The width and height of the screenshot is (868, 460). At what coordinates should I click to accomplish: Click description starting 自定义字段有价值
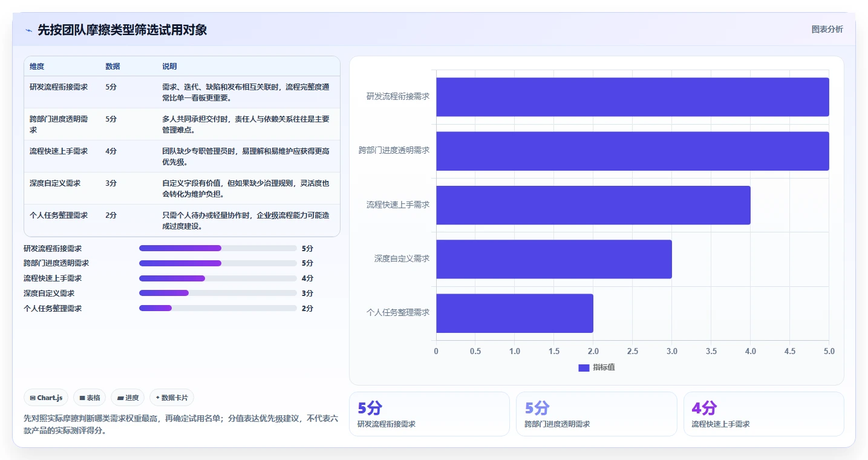pyautogui.click(x=246, y=188)
